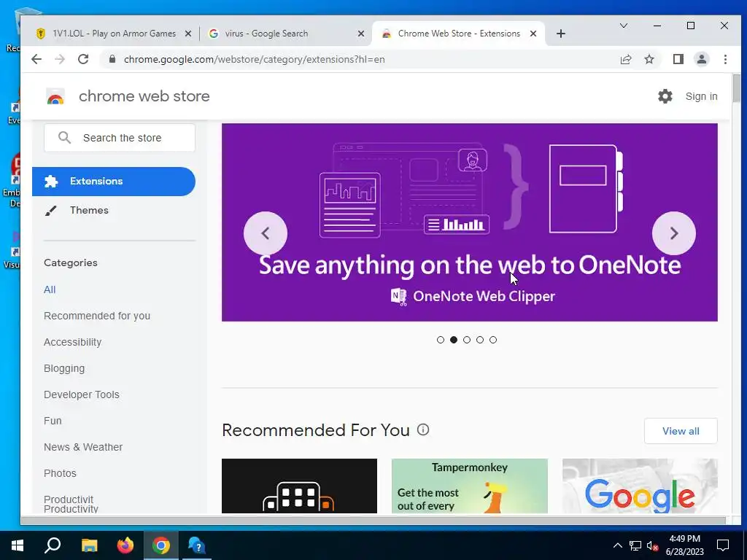Click the vertical page scrollbar thumb

coord(737,88)
